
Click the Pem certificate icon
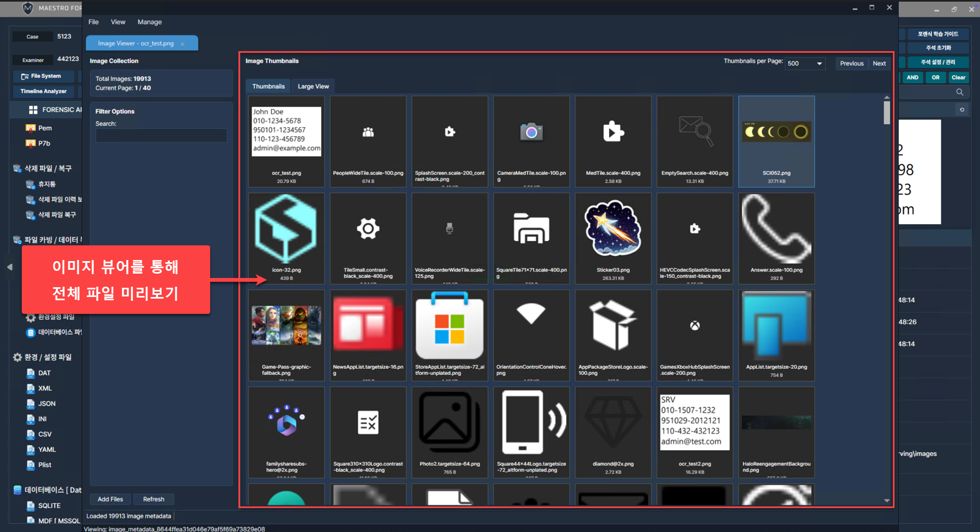tap(30, 128)
